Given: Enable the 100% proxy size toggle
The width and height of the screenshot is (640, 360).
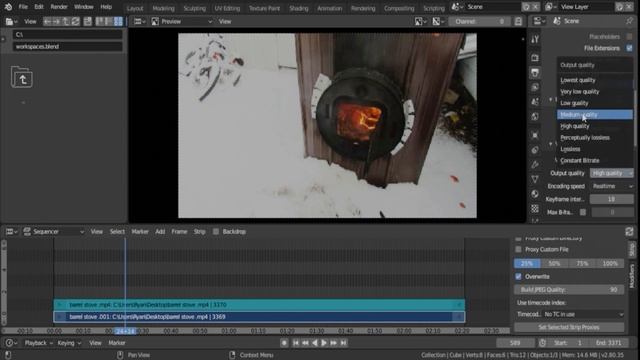Looking at the screenshot, I should pyautogui.click(x=610, y=264).
